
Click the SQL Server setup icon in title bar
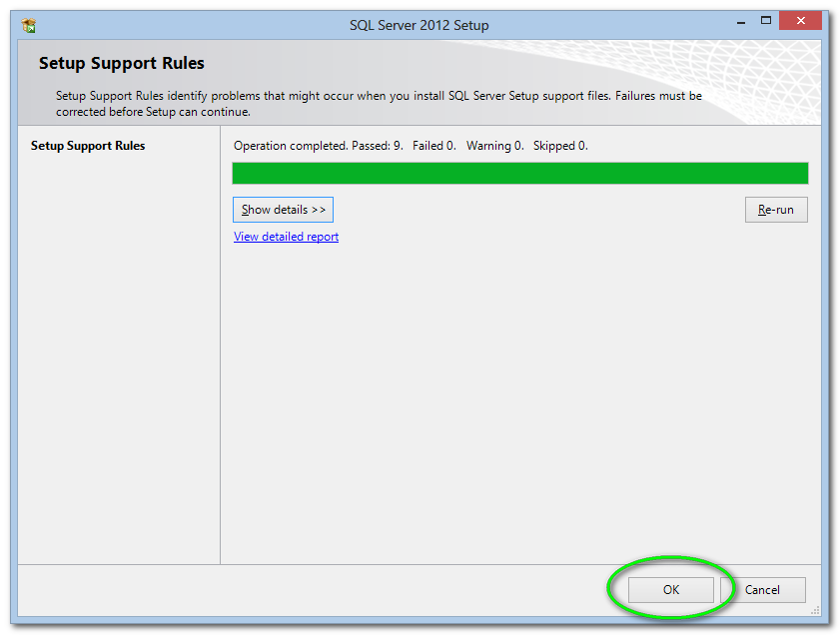pos(29,25)
